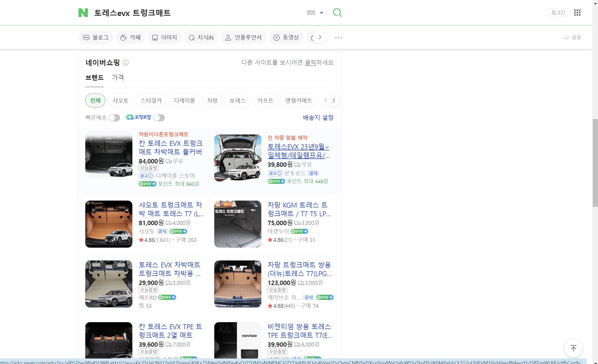Viewport: 598px width, 364px height.
Task: Open the apps grid icon
Action: (x=577, y=13)
